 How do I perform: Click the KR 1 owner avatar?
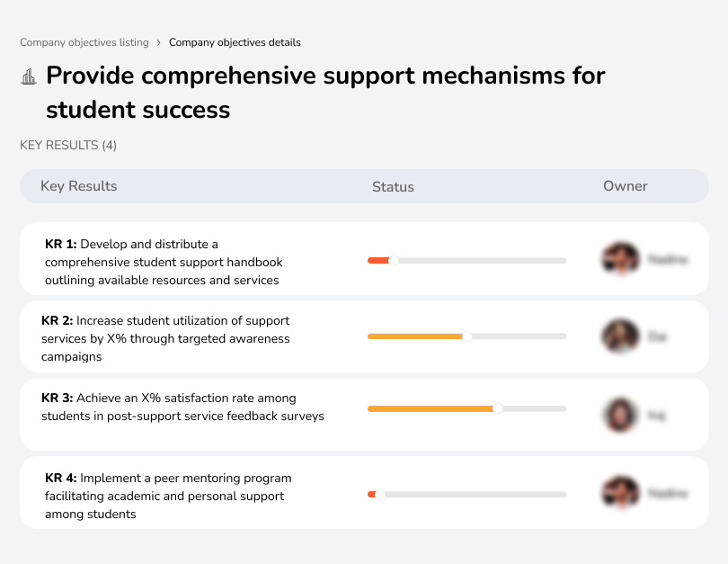(621, 259)
